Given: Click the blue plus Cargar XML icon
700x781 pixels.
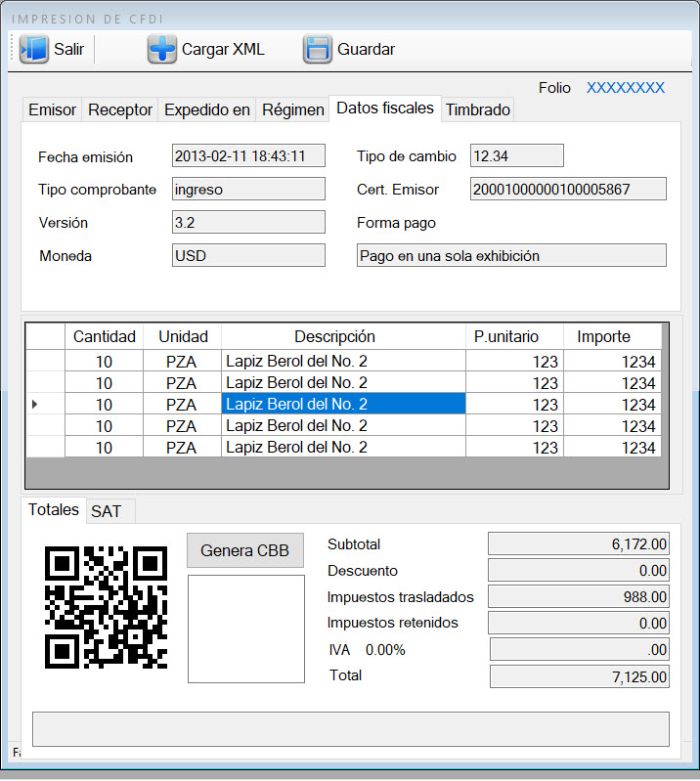Looking at the screenshot, I should point(162,49).
